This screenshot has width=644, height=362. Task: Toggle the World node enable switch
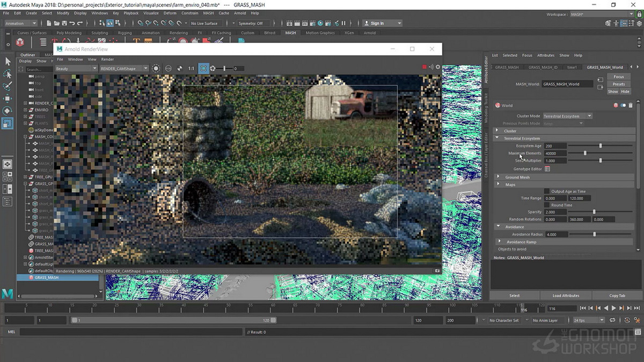623,106
